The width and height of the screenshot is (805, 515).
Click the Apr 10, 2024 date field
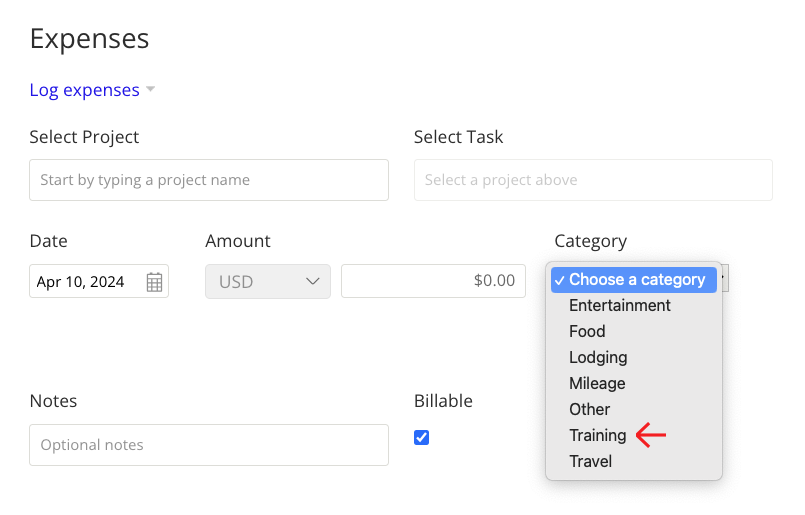[99, 281]
